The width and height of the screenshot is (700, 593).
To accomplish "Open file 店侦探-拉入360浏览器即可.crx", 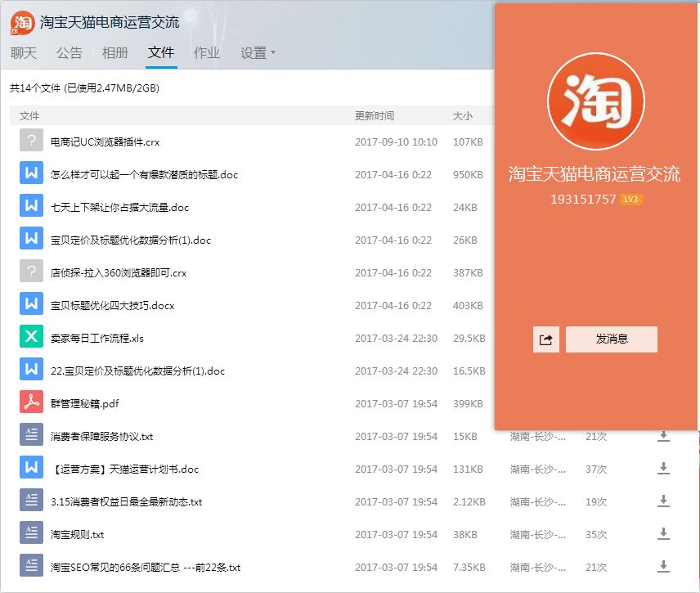I will (x=119, y=273).
